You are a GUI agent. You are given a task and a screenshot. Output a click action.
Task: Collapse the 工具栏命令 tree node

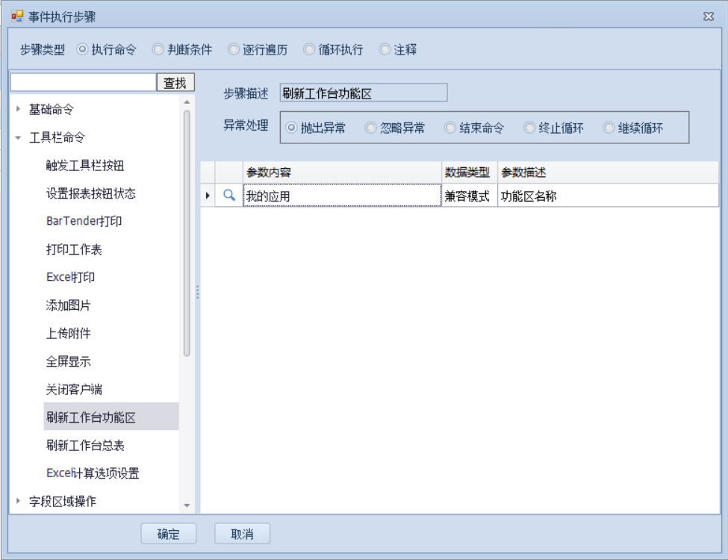point(18,138)
